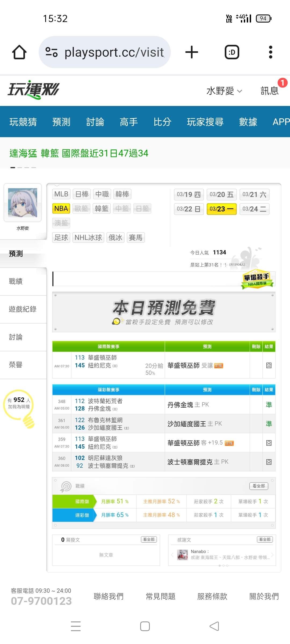290x644 pixels.
Task: Click the 水野愛 profile avatar
Action: pyautogui.click(x=23, y=203)
